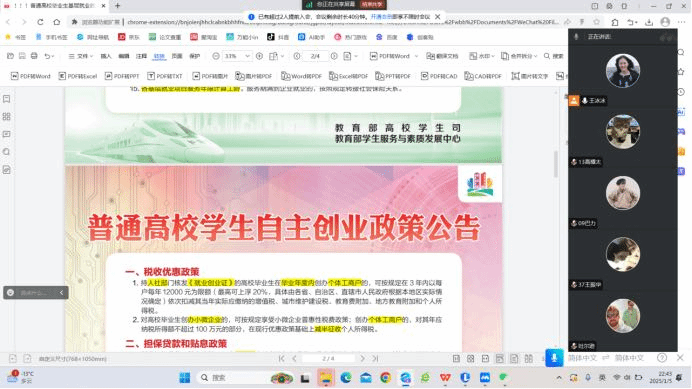Image resolution: width=692 pixels, height=389 pixels.
Task: Open the Windows Start menu
Action: 184,378
